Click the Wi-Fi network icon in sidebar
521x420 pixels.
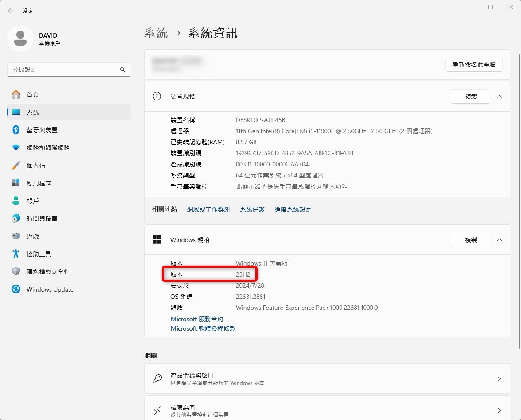tap(16, 147)
